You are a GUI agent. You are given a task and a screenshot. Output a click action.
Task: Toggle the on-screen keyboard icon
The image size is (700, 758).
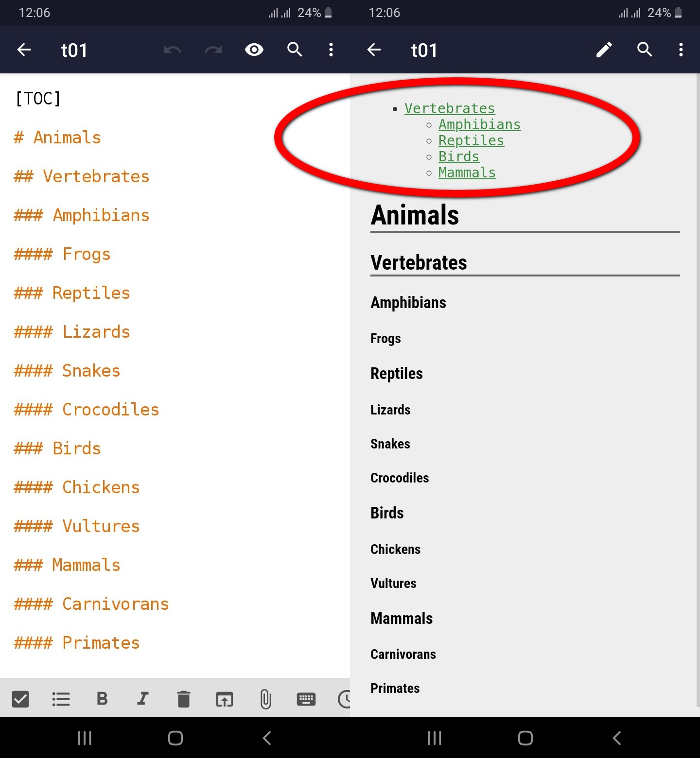point(306,699)
